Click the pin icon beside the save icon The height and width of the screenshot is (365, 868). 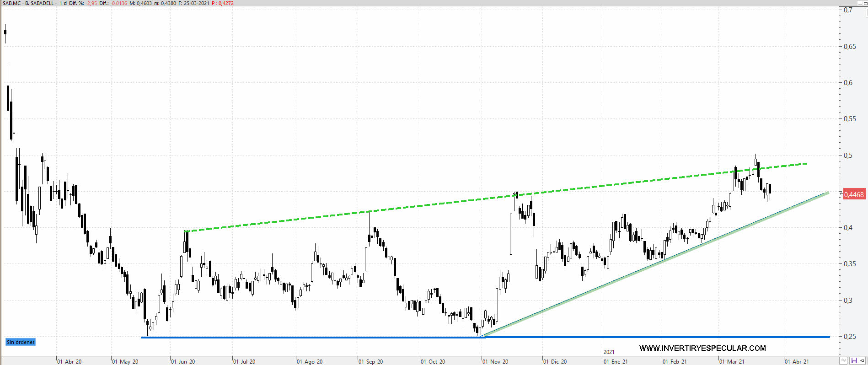click(863, 361)
